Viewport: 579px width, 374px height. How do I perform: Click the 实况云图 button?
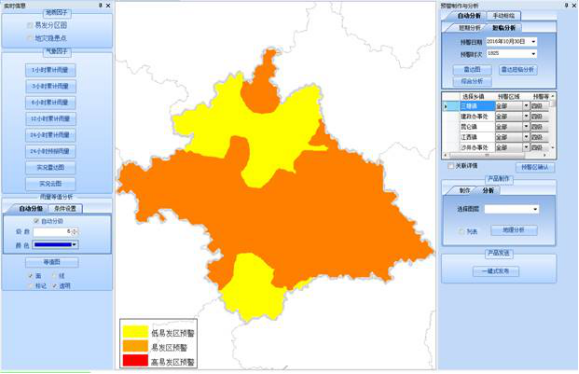coord(51,184)
